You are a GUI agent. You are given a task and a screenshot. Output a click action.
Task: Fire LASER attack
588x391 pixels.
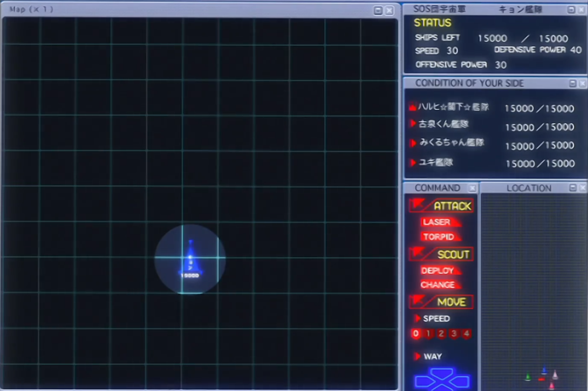pos(441,222)
